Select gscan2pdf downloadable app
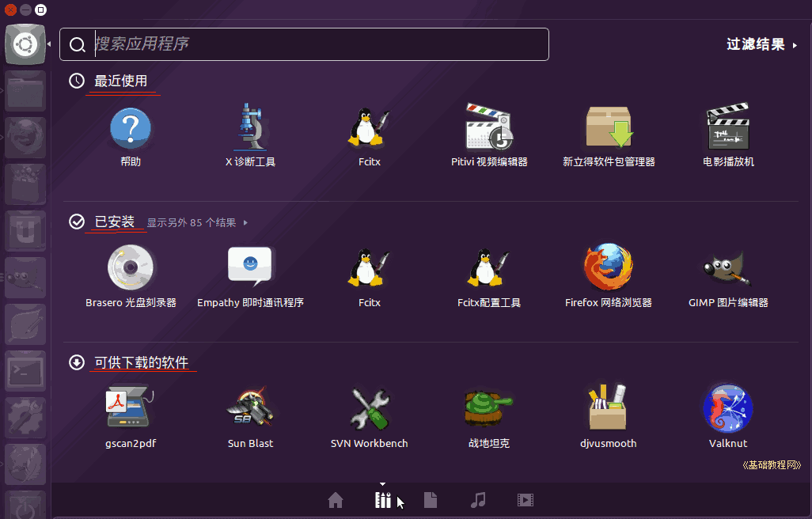812x519 pixels. coord(131,409)
